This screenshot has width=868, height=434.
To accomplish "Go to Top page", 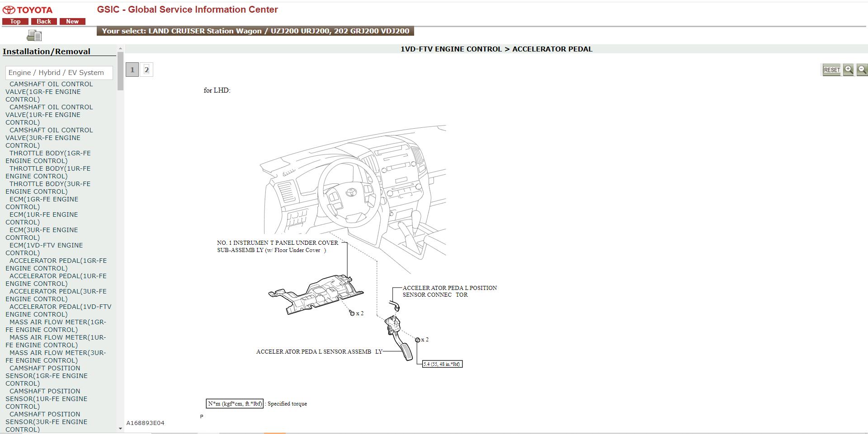I will tap(15, 21).
